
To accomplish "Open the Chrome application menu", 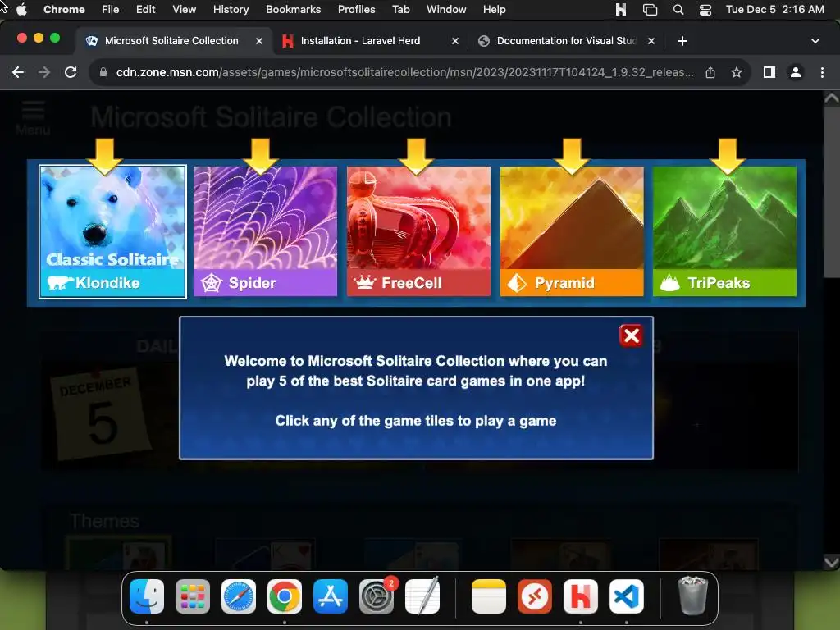I will click(x=64, y=9).
